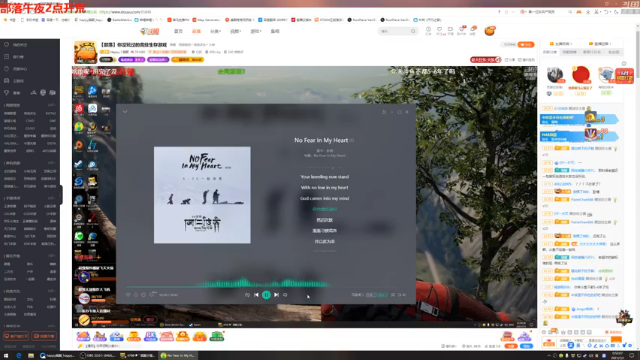Image resolution: width=640 pixels, height=360 pixels.
Task: Click the red gift box badge in the right panel
Action: [x=624, y=76]
